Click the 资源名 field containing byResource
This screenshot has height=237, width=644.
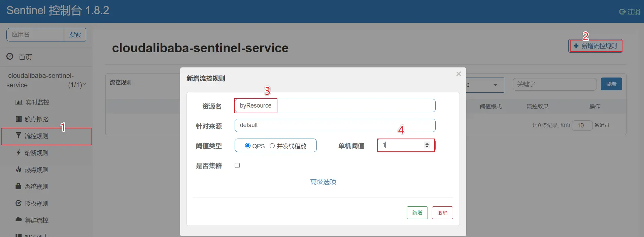click(335, 106)
